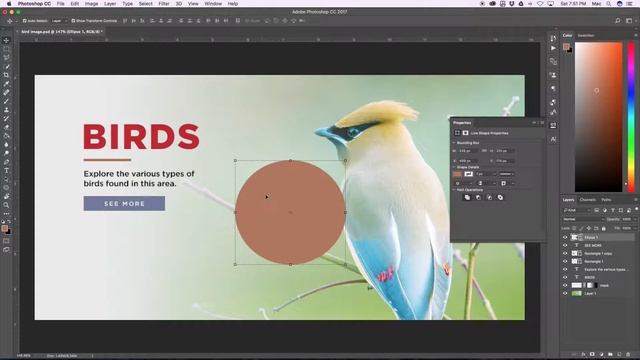Toggle Quick Mask mode

point(6,241)
